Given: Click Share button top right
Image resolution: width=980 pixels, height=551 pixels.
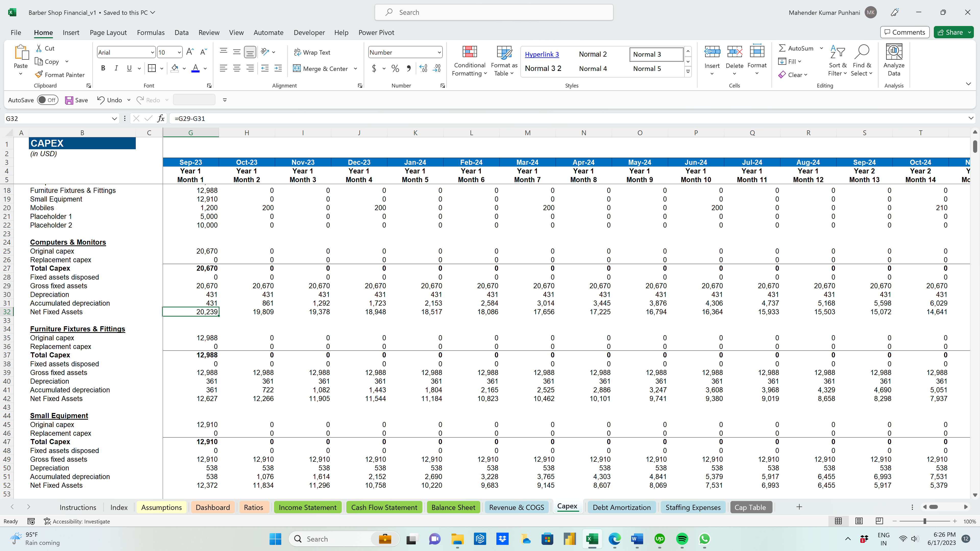Looking at the screenshot, I should pos(954,32).
